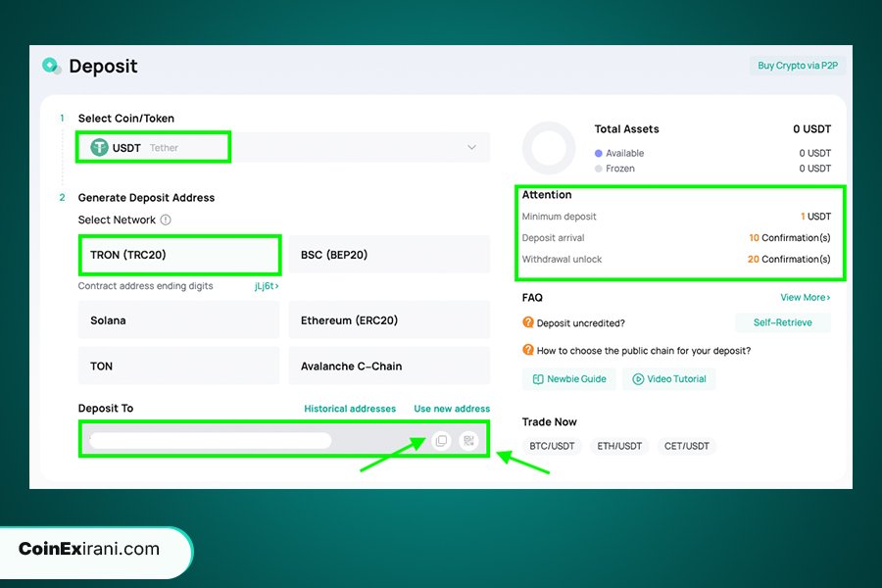Click the Total Assets 0 USDT value
The width and height of the screenshot is (882, 588).
811,128
